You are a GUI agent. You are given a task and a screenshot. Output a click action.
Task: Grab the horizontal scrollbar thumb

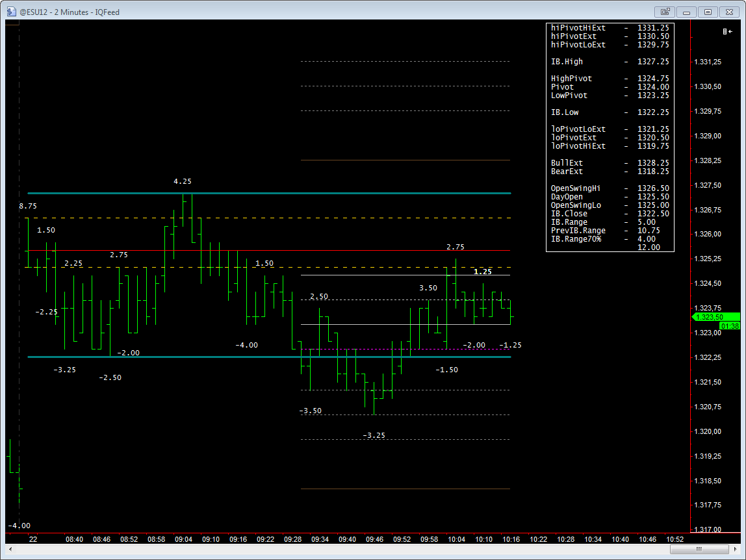pyautogui.click(x=699, y=549)
